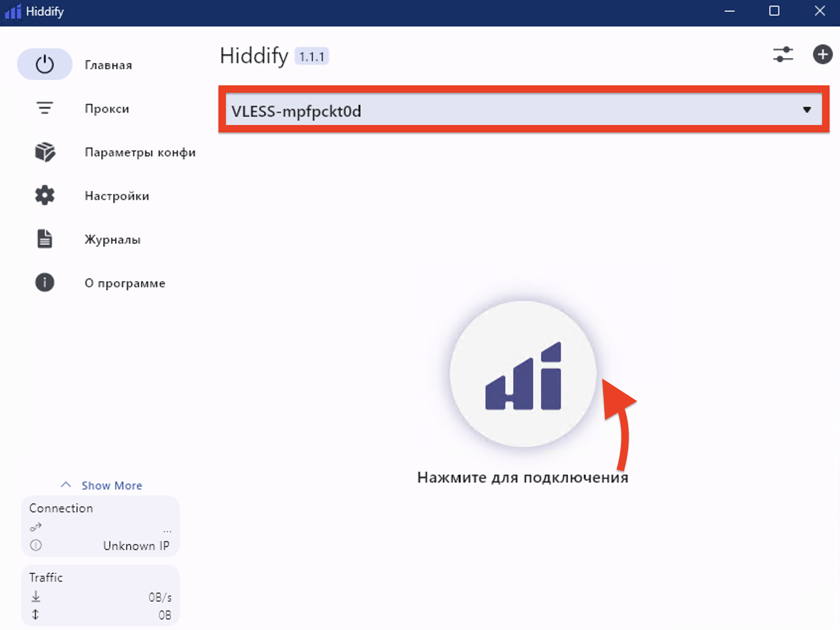Open quick settings sliders icon
This screenshot has height=630, width=840.
click(x=783, y=54)
